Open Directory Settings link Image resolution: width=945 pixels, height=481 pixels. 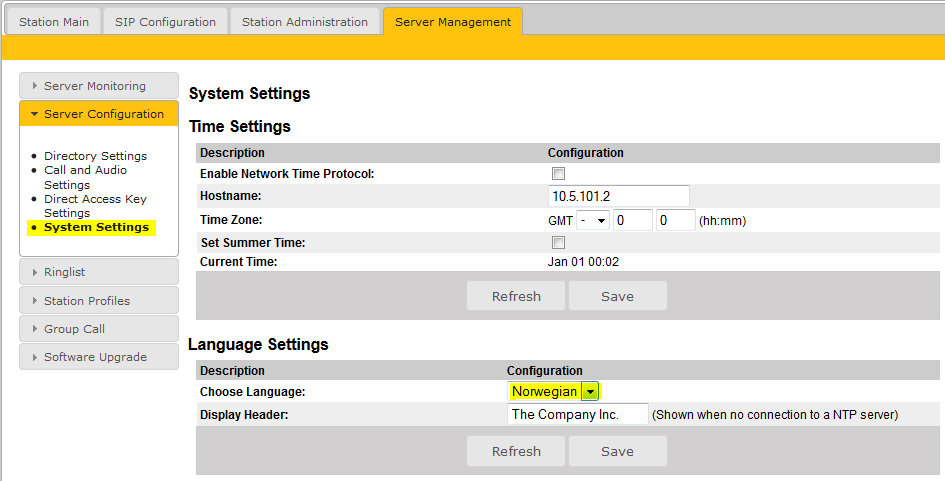(95, 156)
